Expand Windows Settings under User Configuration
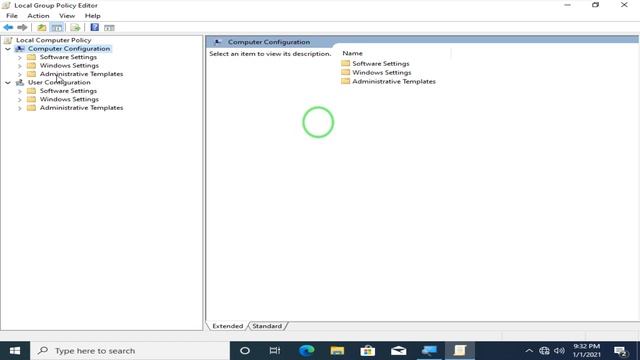This screenshot has width=640, height=360. tap(20, 100)
